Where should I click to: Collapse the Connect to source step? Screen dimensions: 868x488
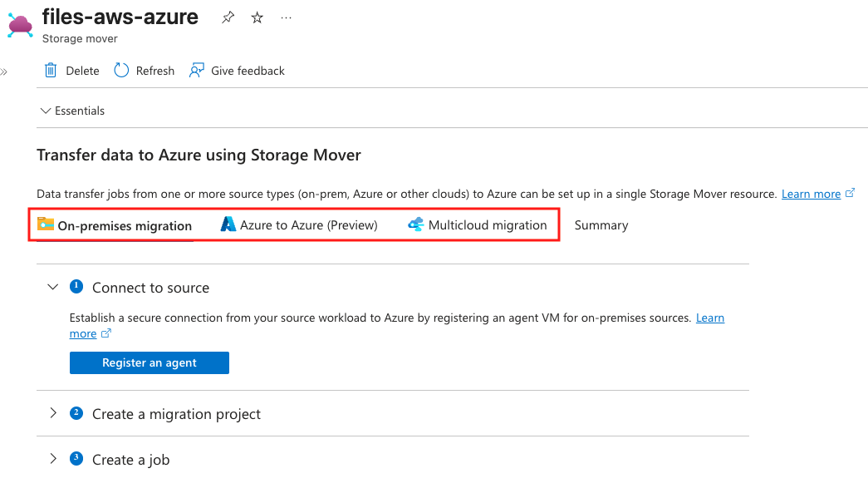(53, 287)
